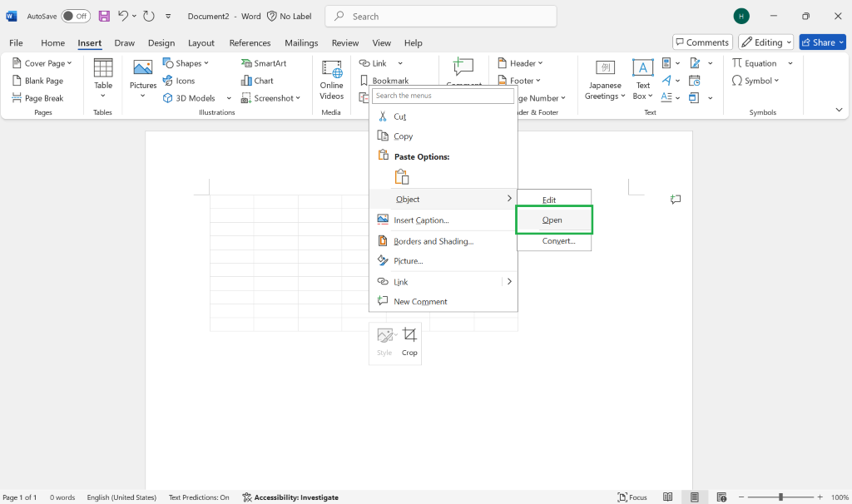Click the Undo arrow icon
The width and height of the screenshot is (852, 504).
pyautogui.click(x=123, y=17)
